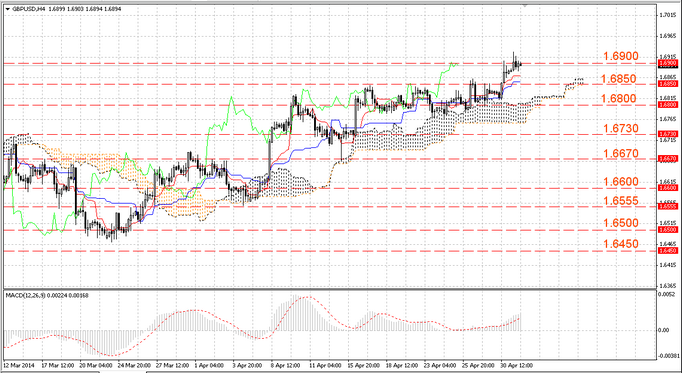Click the orange 1.6670 level label
The height and width of the screenshot is (373, 682).
point(621,153)
